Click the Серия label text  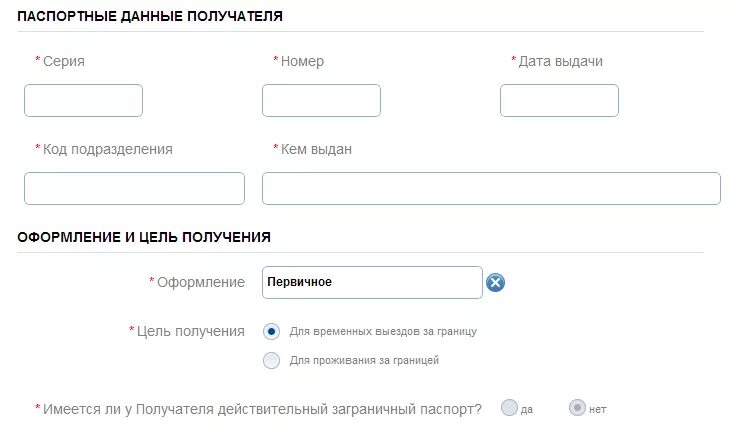64,61
